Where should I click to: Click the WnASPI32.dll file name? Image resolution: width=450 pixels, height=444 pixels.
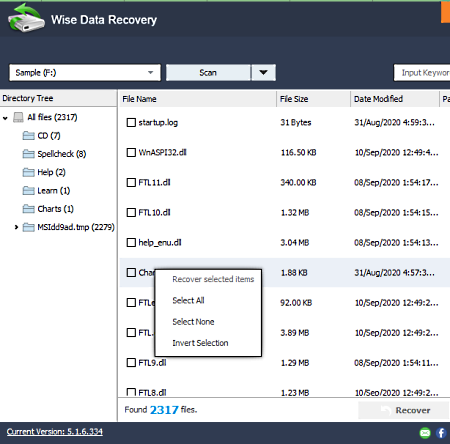coord(163,152)
